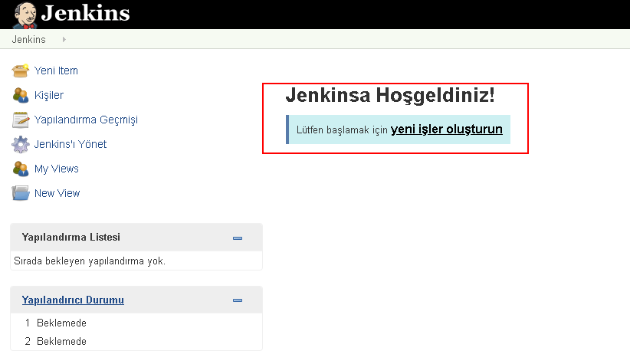Click the New View folder icon
Viewport: 630px width, 364px height.
20,193
